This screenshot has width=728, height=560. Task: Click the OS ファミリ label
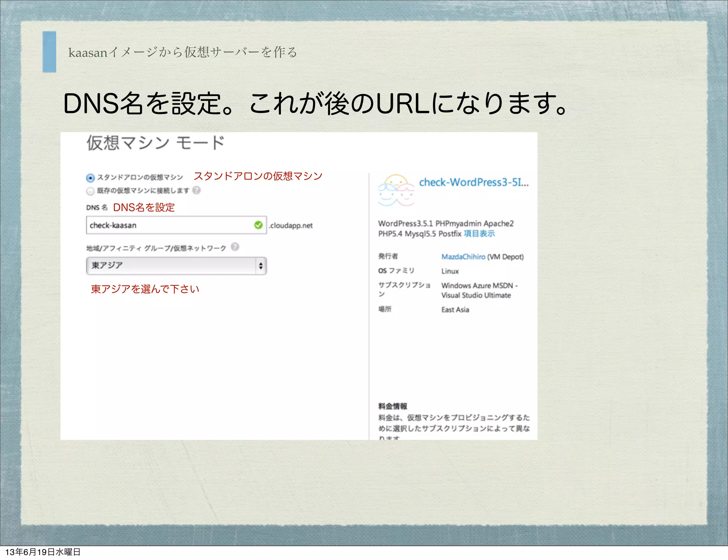click(x=396, y=271)
